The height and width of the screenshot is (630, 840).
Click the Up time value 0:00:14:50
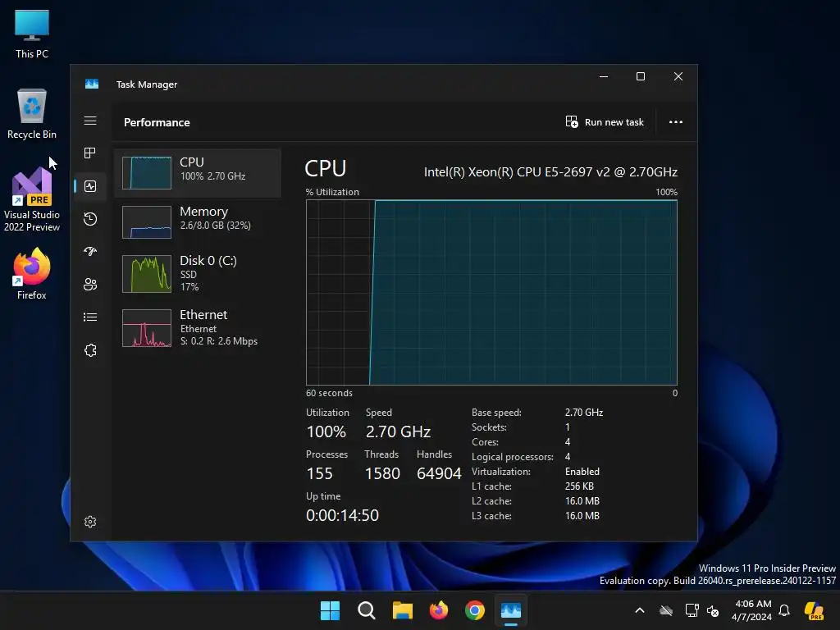[342, 515]
